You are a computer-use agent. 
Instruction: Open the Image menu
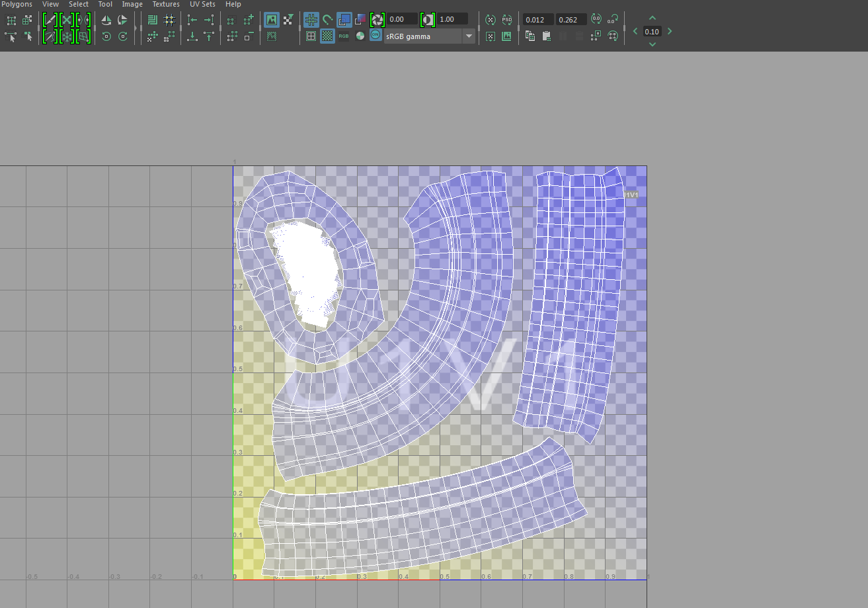(132, 4)
